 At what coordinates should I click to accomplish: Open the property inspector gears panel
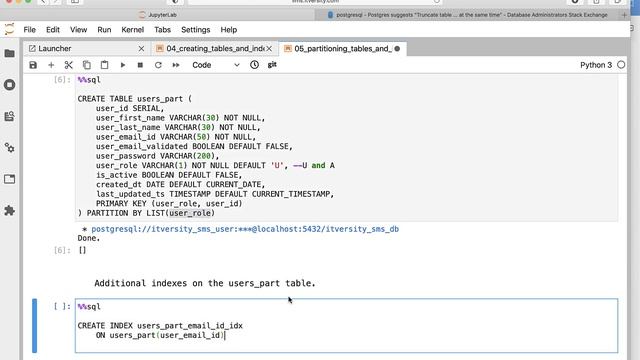coord(9,148)
